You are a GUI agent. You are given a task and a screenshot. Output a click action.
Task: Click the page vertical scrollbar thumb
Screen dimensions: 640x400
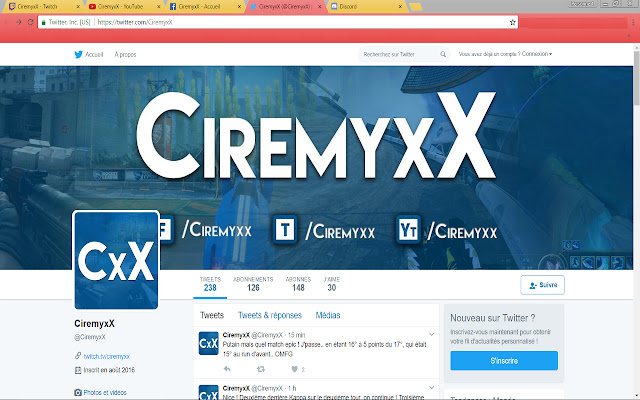[x=636, y=77]
